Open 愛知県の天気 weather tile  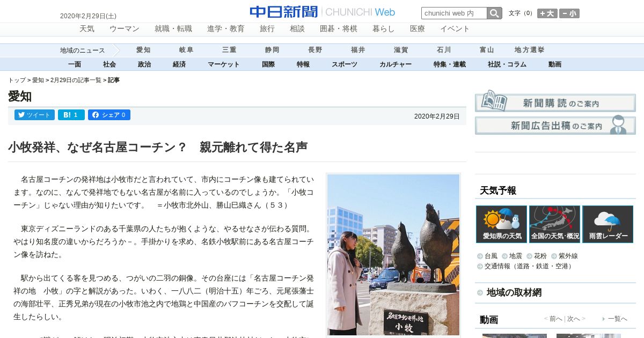(x=501, y=224)
